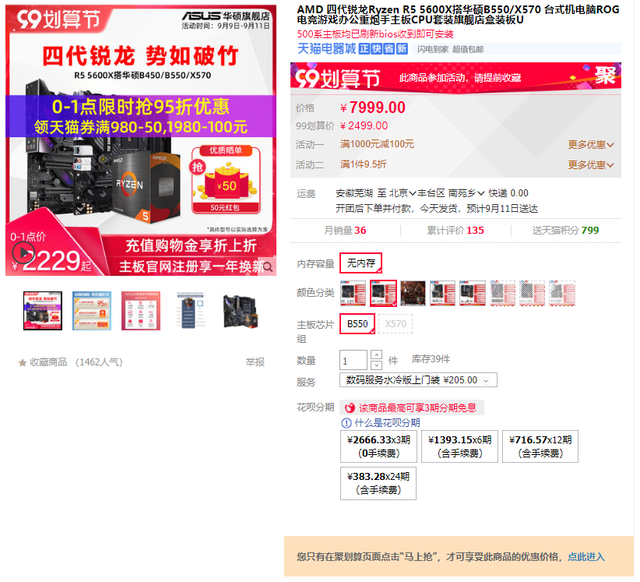Click the Huabei logo icon in installment banner

tap(350, 408)
